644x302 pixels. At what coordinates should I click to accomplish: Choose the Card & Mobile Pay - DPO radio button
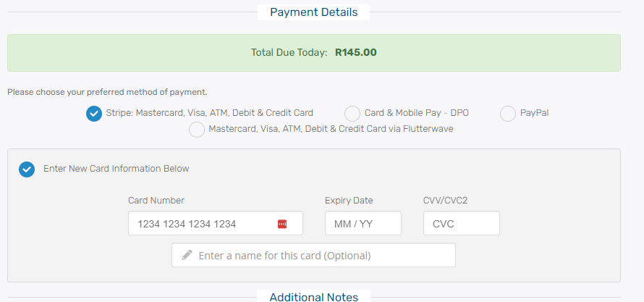352,113
